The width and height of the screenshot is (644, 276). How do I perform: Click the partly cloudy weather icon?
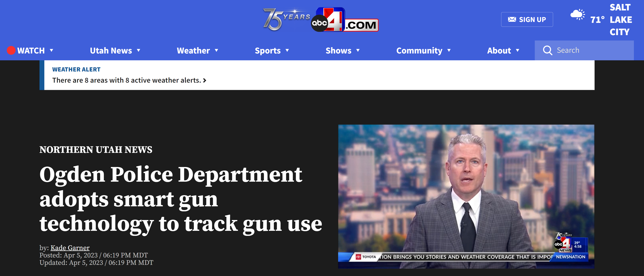pos(577,15)
